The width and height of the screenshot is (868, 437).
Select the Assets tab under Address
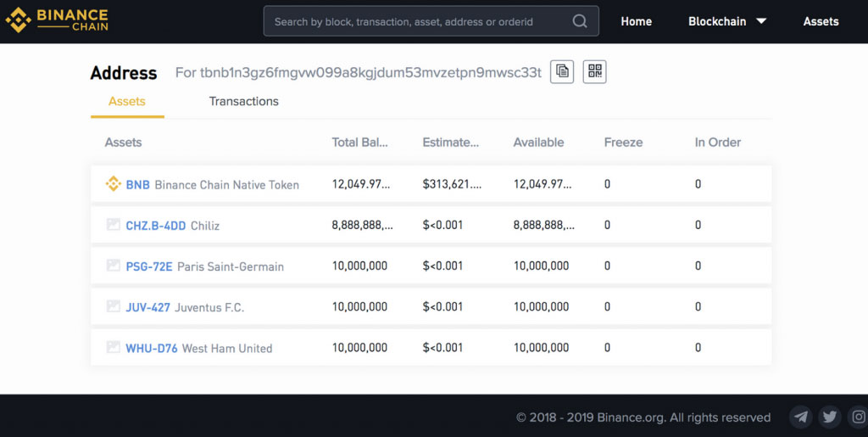(x=127, y=101)
